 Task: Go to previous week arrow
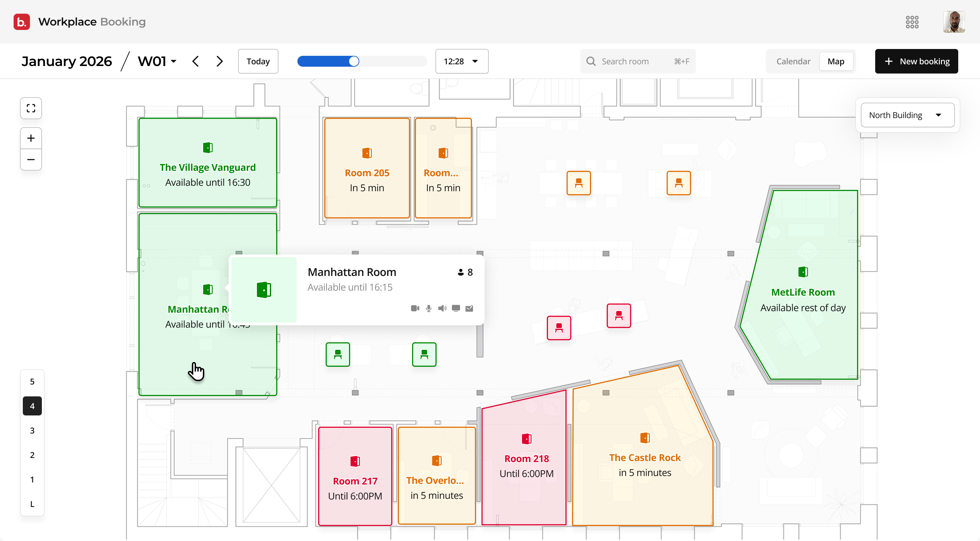coord(196,61)
